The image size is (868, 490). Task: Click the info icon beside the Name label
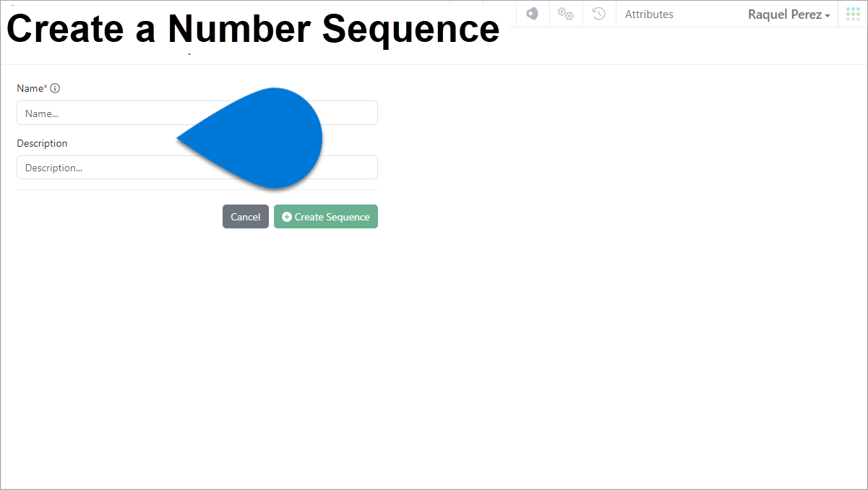(x=56, y=87)
